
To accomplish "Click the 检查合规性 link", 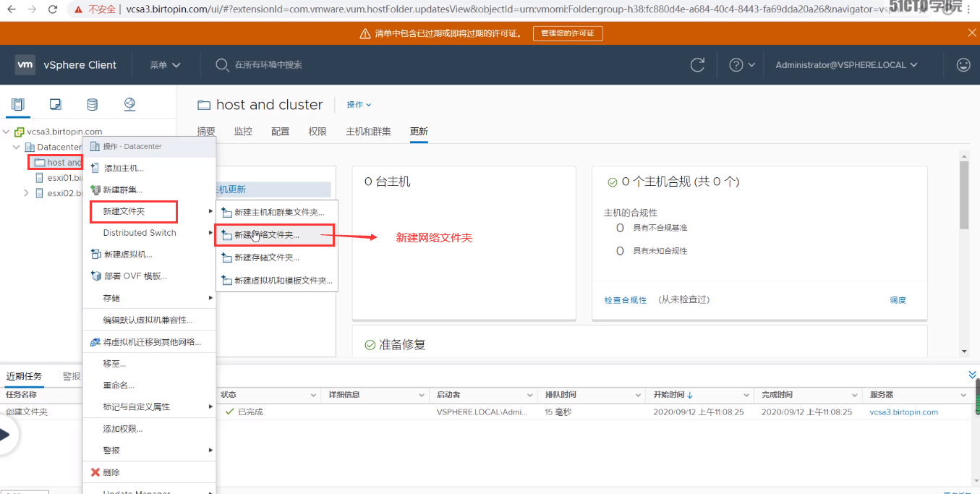I will click(626, 299).
